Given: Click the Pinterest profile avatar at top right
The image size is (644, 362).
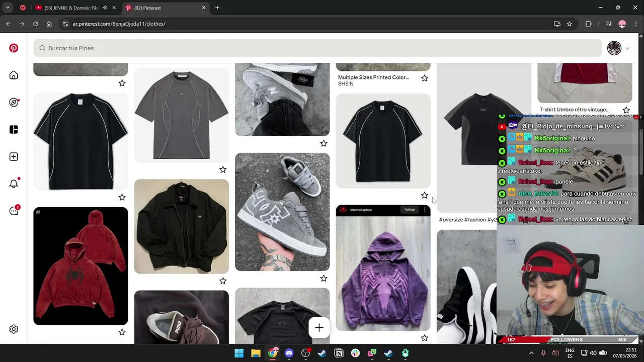Looking at the screenshot, I should (x=614, y=48).
